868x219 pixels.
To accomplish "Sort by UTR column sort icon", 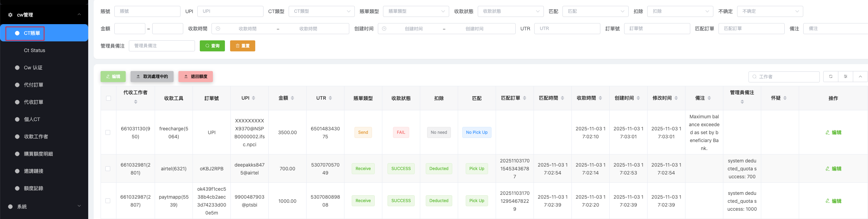I will coord(330,98).
